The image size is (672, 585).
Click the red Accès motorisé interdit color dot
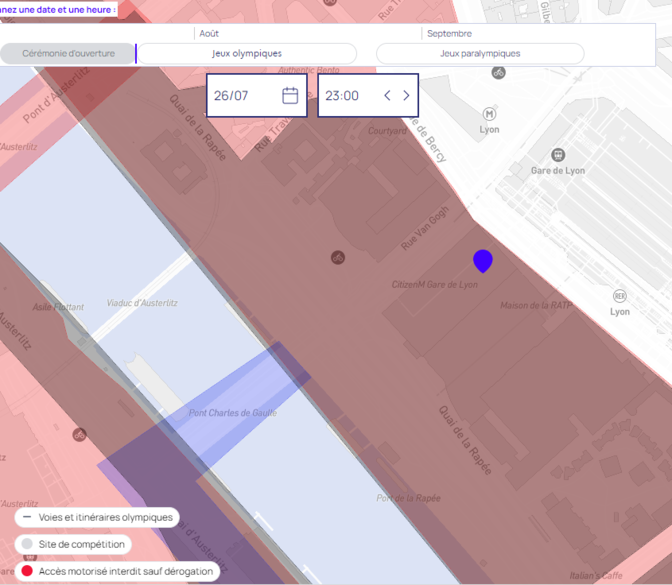27,571
